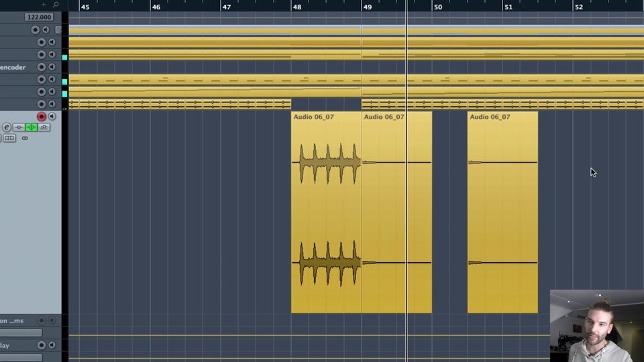The image size is (644, 362).
Task: Toggle the green Bypass EQ button
Action: [32, 127]
